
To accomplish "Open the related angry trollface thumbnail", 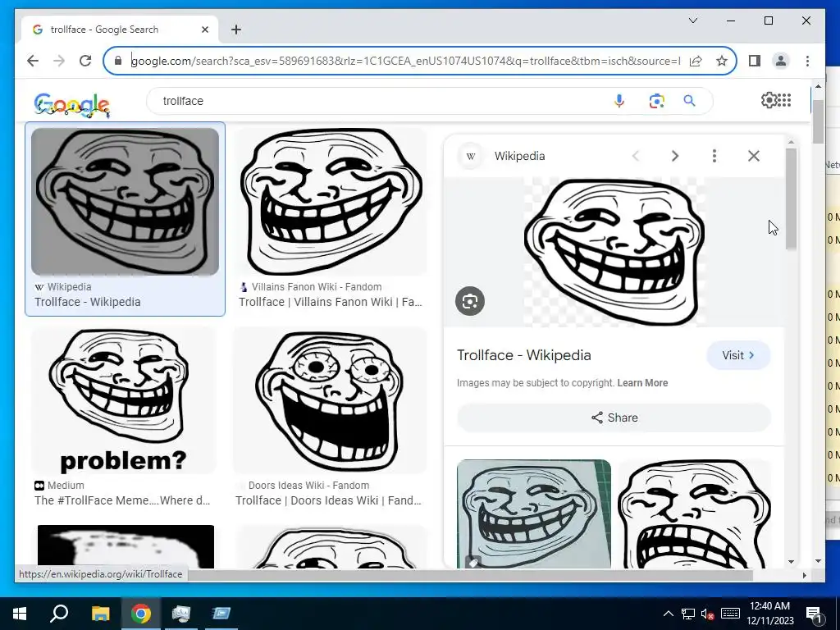I will pyautogui.click(x=694, y=514).
